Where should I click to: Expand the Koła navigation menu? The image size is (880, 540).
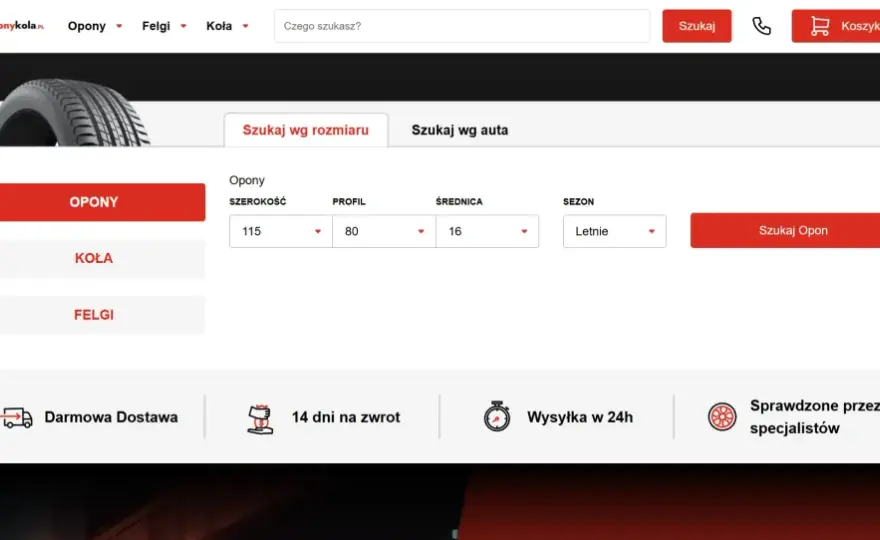[227, 26]
